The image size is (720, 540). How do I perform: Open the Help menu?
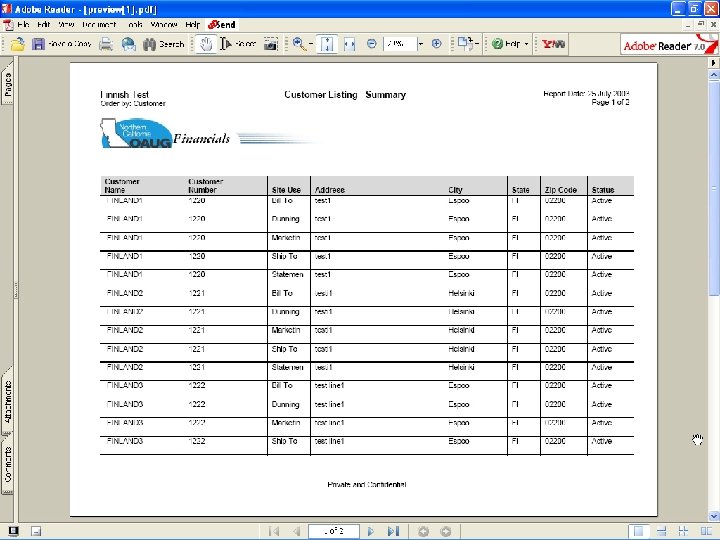point(192,25)
